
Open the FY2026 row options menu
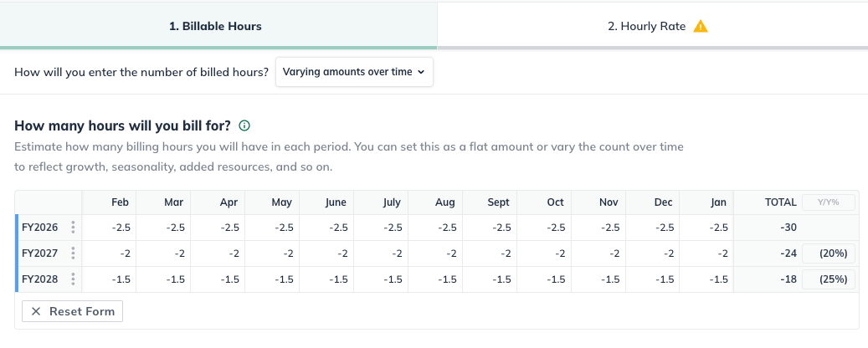click(x=74, y=228)
